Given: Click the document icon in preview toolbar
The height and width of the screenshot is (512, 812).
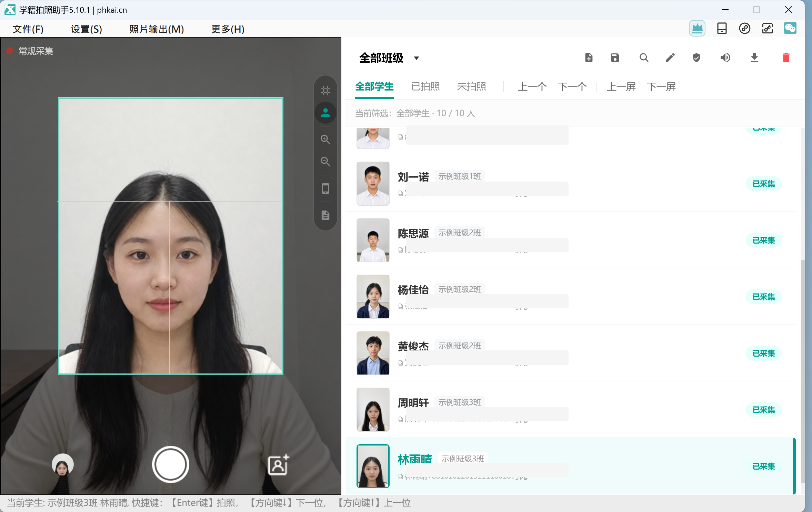Looking at the screenshot, I should [325, 215].
